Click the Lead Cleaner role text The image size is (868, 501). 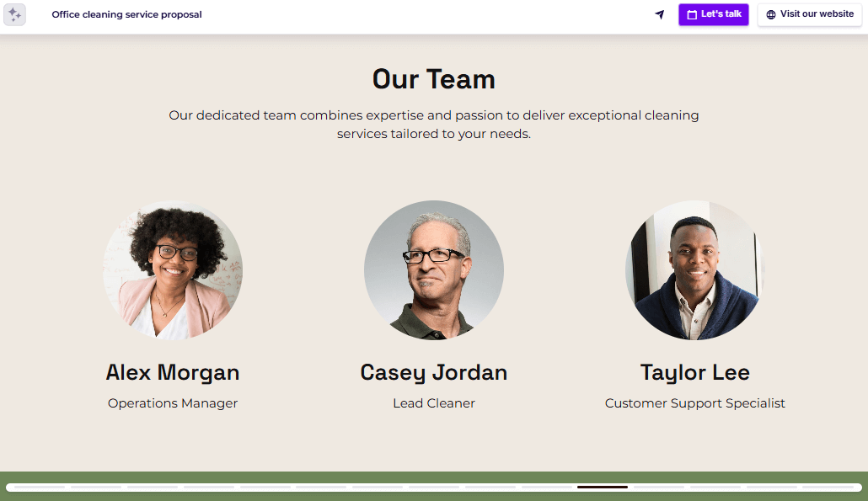coord(434,403)
